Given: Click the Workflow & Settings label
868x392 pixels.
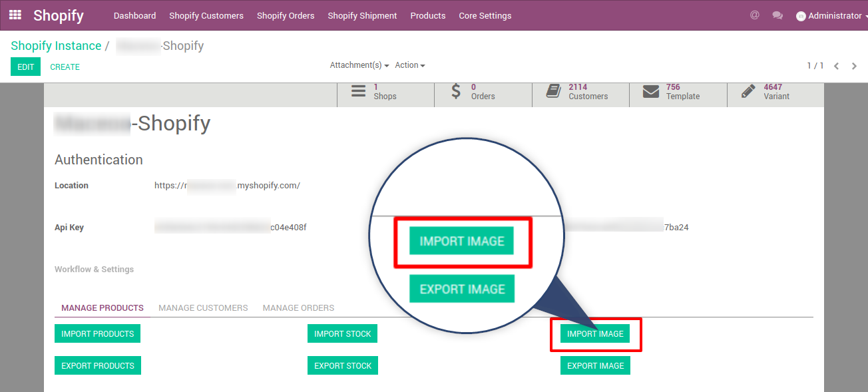Looking at the screenshot, I should pyautogui.click(x=94, y=270).
